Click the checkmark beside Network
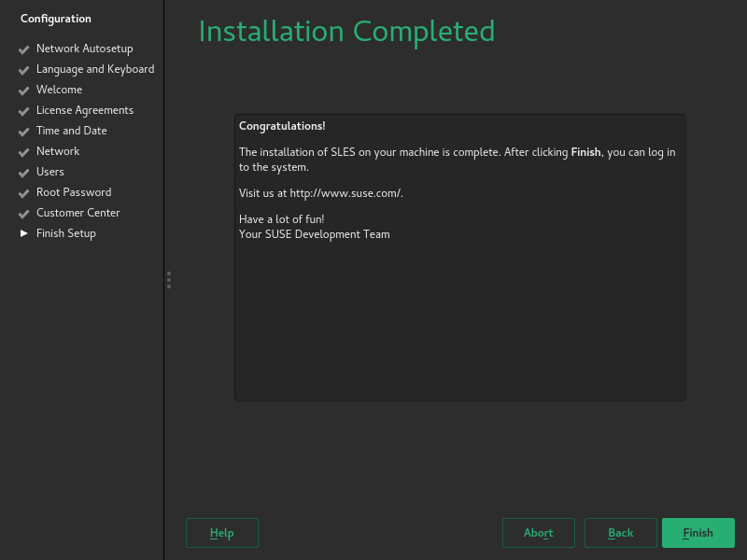This screenshot has width=747, height=560. (x=24, y=151)
